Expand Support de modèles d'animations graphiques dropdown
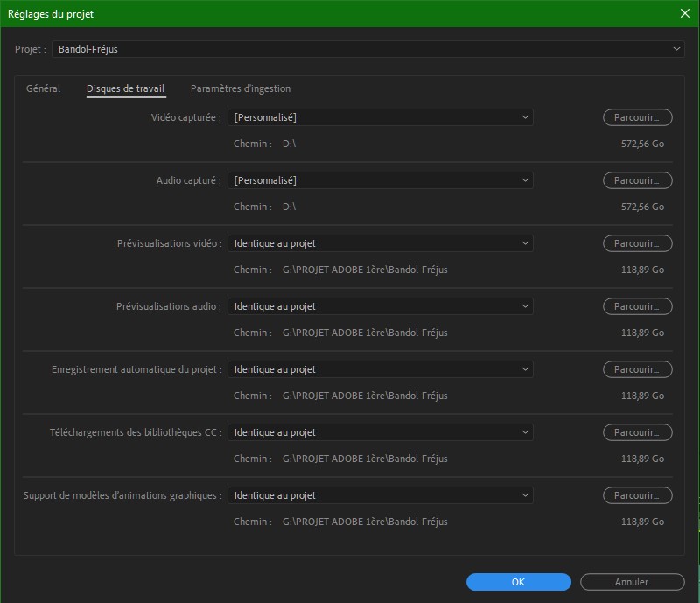This screenshot has height=603, width=700. 381,495
